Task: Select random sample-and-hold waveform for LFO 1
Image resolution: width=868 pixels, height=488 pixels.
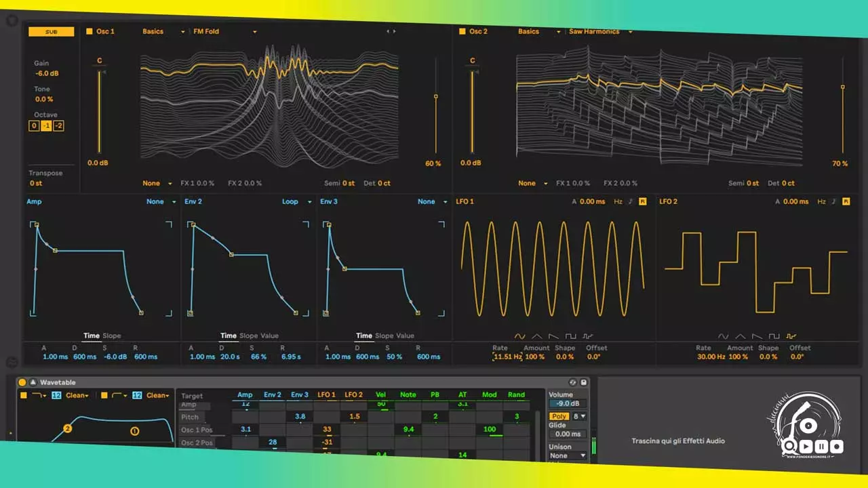Action: pyautogui.click(x=588, y=336)
